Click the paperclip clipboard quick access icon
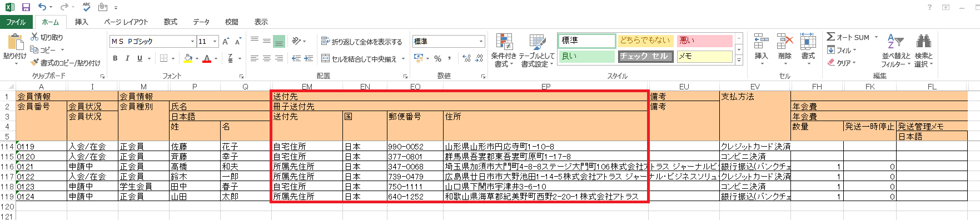 pyautogui.click(x=103, y=7)
